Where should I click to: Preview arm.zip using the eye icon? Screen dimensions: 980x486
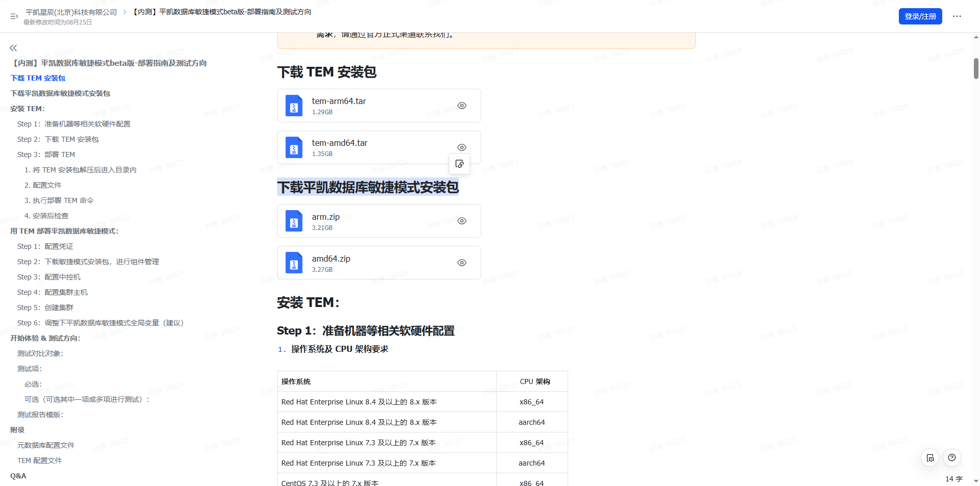point(461,221)
